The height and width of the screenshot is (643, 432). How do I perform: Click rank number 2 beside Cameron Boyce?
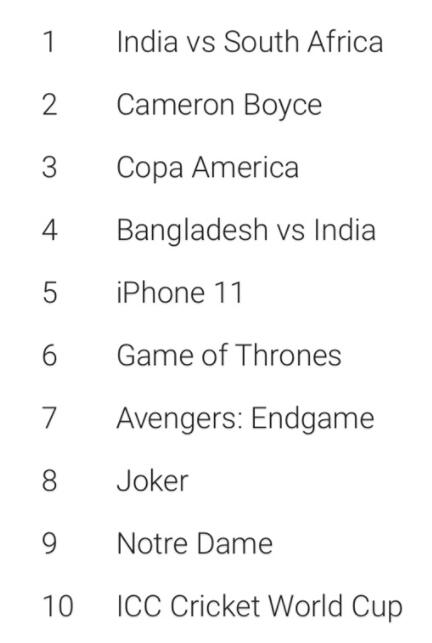(x=49, y=105)
